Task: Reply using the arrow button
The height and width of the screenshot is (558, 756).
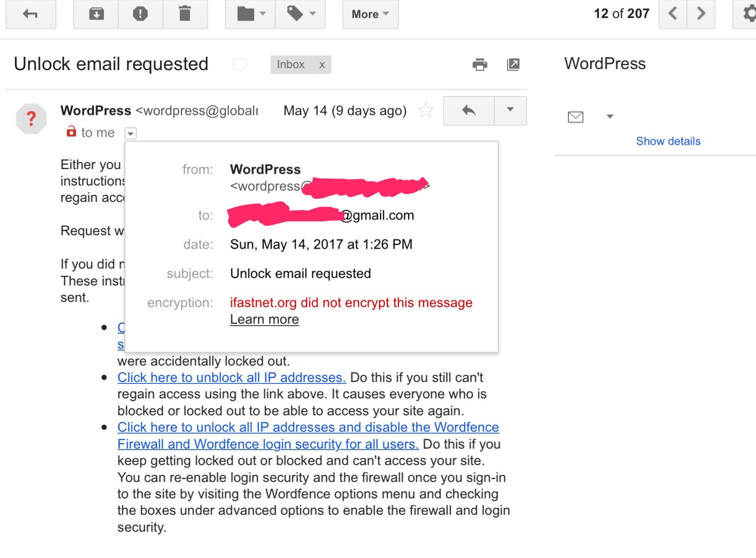Action: click(x=469, y=110)
